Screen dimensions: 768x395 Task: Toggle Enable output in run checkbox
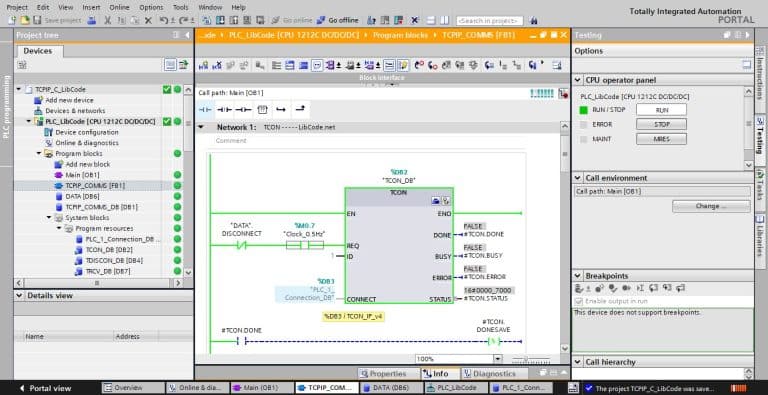579,301
